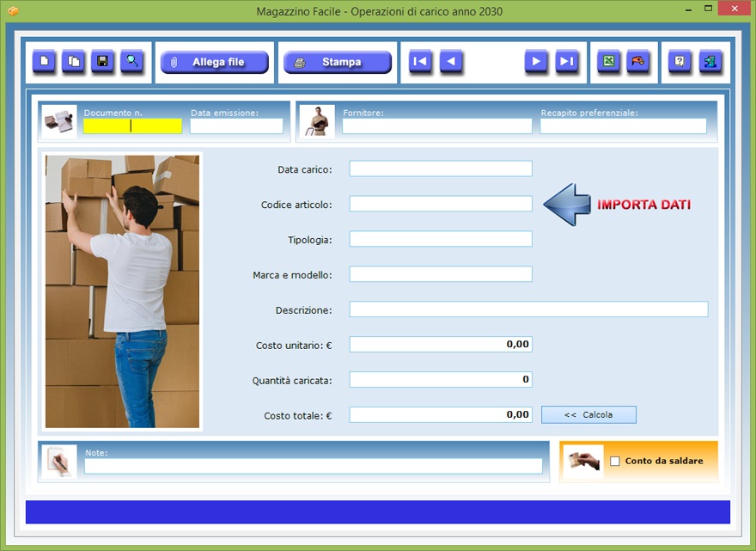The width and height of the screenshot is (756, 551).
Task: Click the Codice articolo: label
Action: (296, 205)
